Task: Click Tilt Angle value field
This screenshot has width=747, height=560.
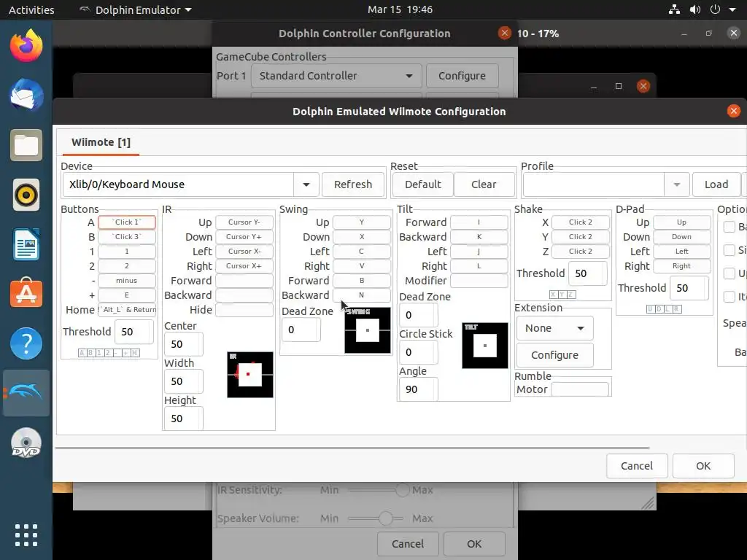Action: pos(418,389)
